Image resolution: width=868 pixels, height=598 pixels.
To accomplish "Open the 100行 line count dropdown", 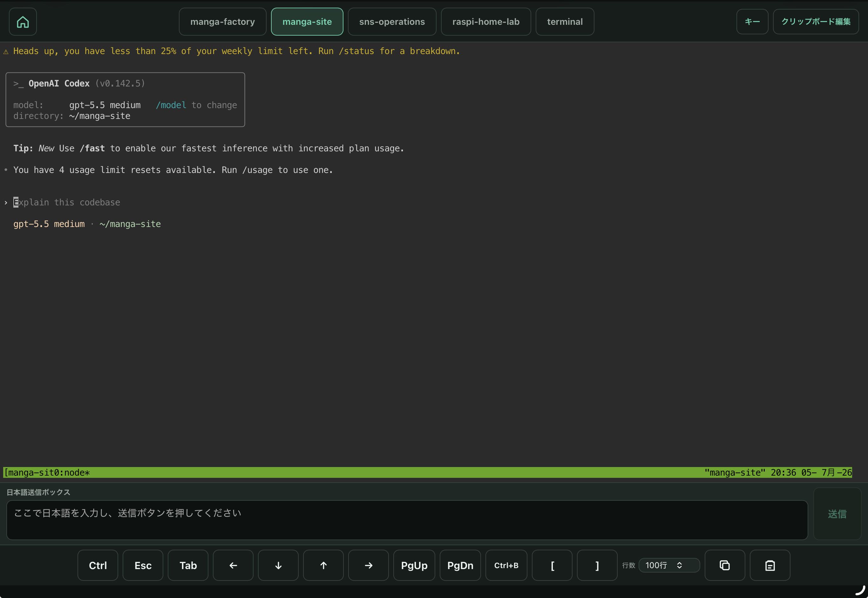I will coord(669,565).
